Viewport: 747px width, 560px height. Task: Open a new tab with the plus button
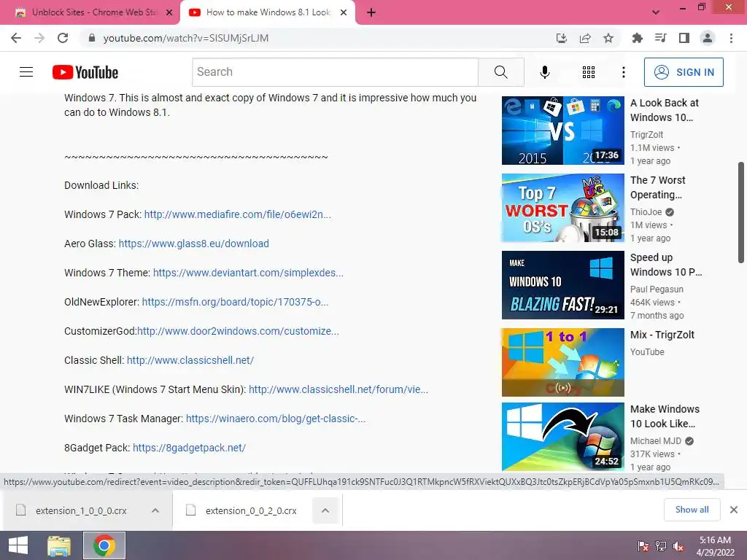coord(371,12)
